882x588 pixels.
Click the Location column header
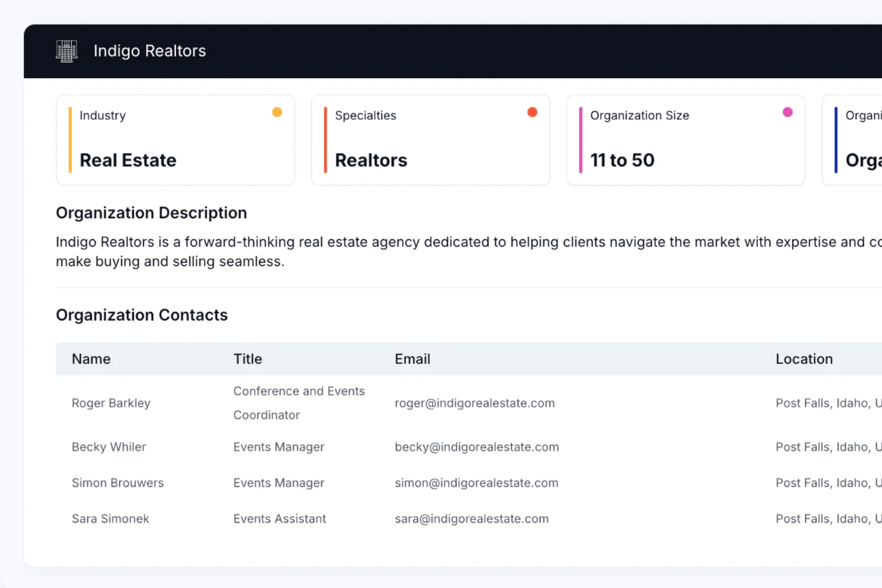point(804,359)
